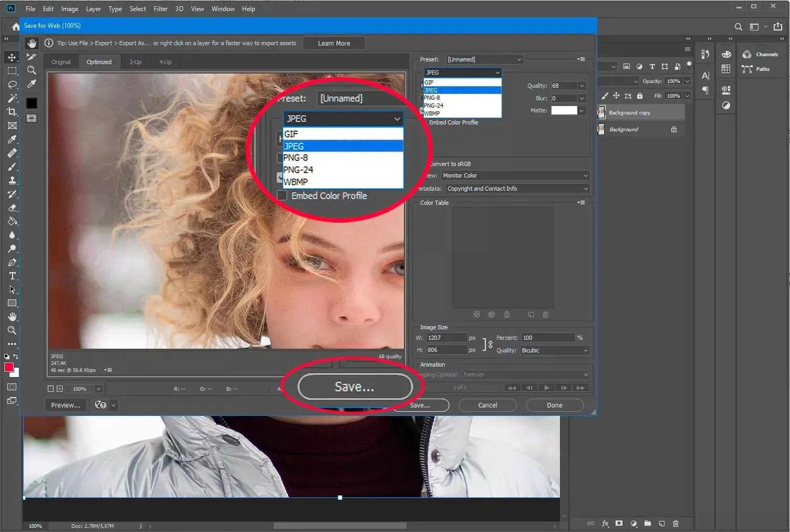Image resolution: width=790 pixels, height=532 pixels.
Task: Click the red foreground color swatch
Action: point(8,368)
